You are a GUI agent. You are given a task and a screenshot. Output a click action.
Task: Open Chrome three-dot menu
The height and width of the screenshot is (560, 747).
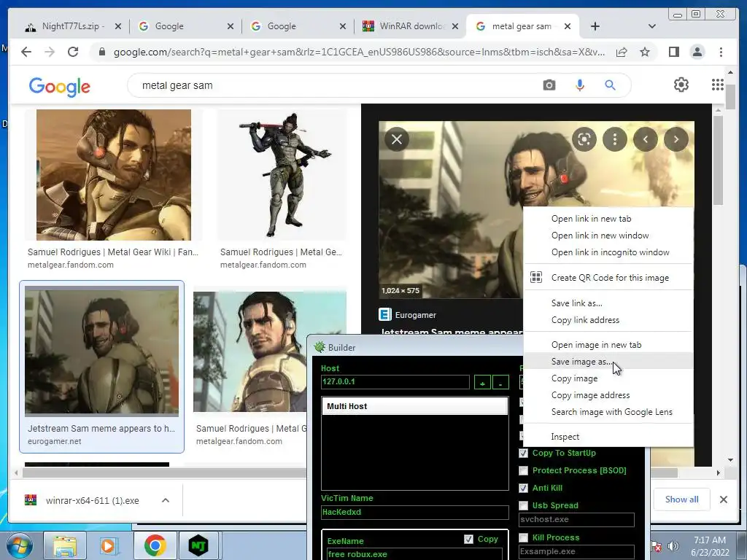click(x=721, y=52)
